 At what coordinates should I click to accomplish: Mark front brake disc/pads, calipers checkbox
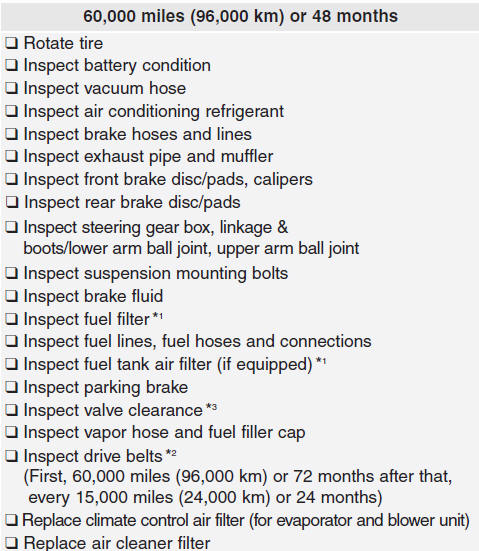[11, 179]
